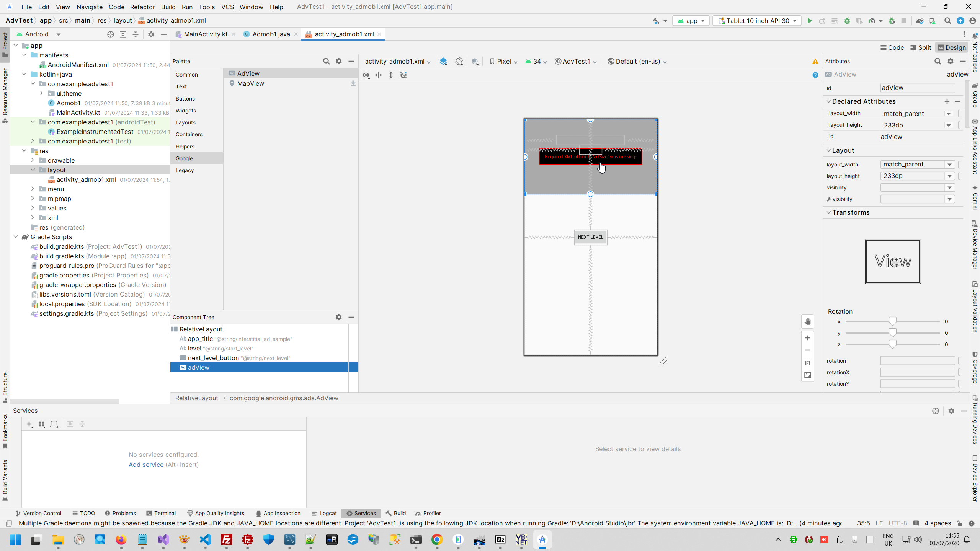This screenshot has width=980, height=551.
Task: Switch editor to Code view mode
Action: (892, 47)
